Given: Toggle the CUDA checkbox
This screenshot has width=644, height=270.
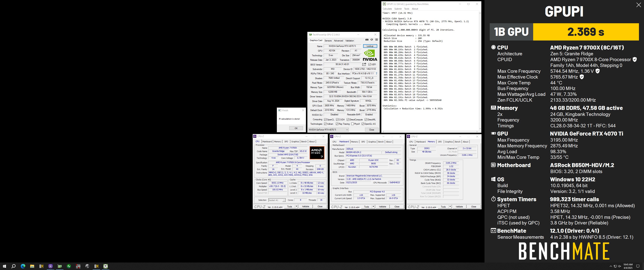Looking at the screenshot, I should pyautogui.click(x=337, y=119).
